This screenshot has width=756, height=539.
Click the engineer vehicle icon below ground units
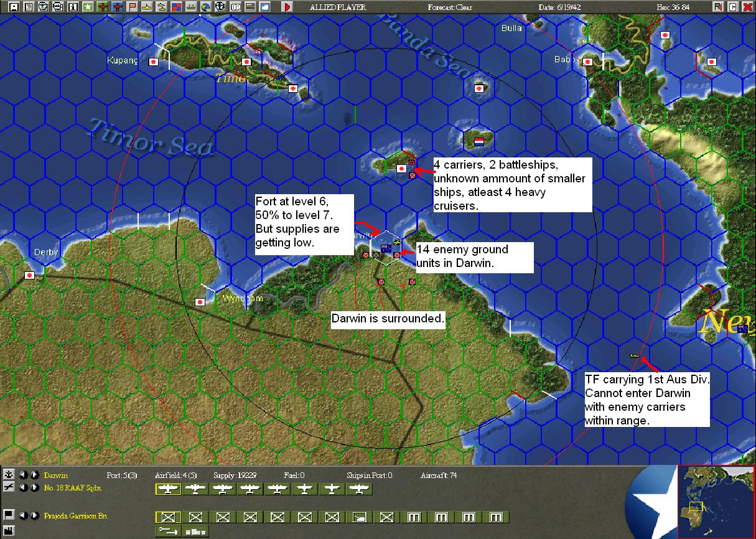(168, 531)
